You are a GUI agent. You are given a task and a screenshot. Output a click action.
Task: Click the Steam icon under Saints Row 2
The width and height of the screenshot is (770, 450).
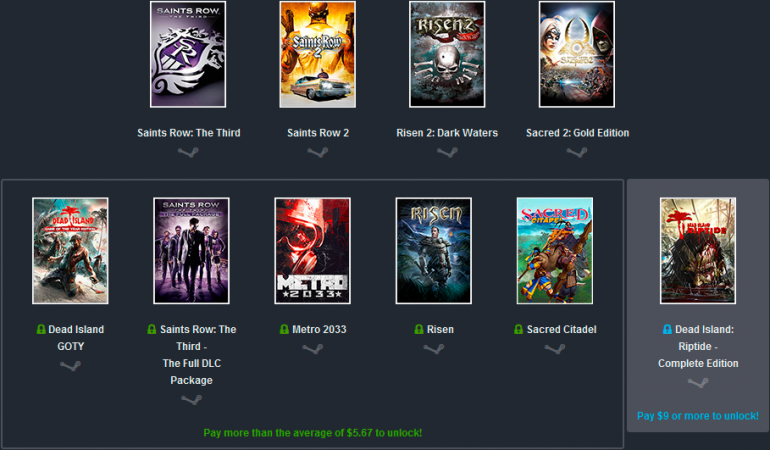pos(318,152)
